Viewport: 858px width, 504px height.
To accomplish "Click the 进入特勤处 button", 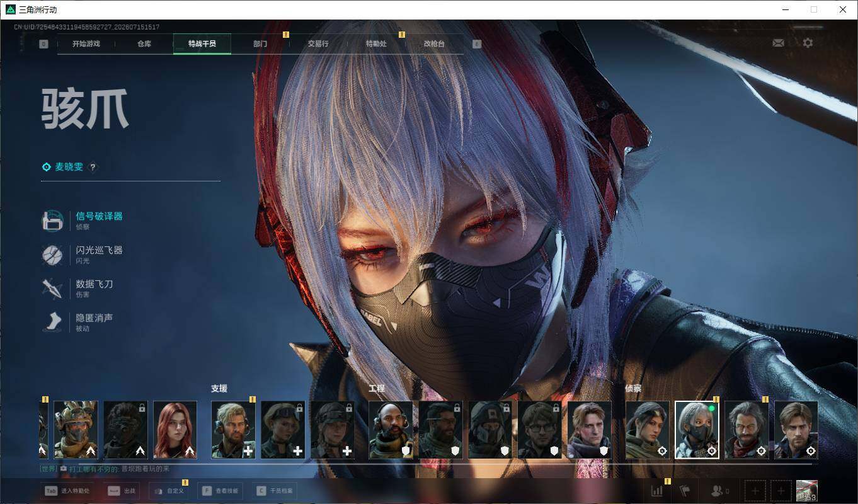I will point(67,491).
